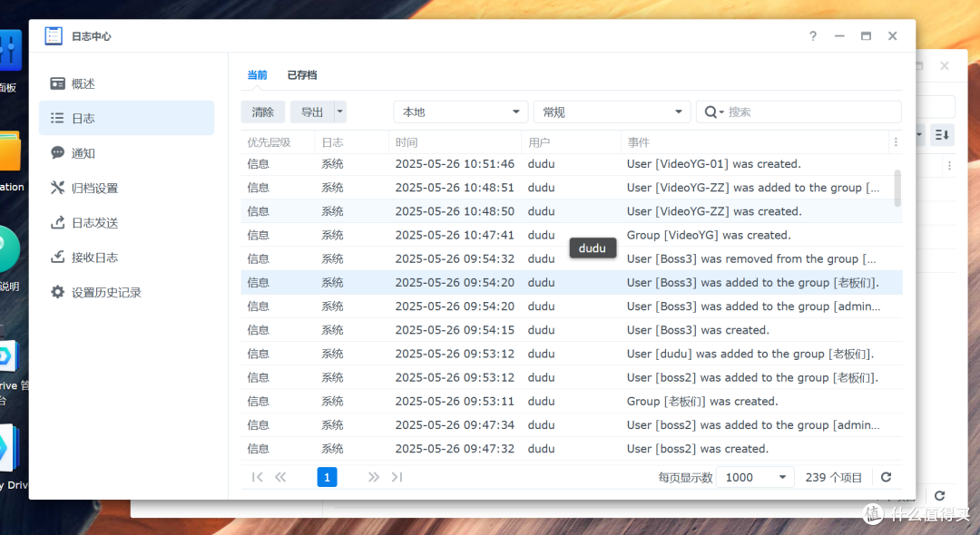Click the 导出 button
Viewport: 980px width, 535px height.
pos(312,112)
